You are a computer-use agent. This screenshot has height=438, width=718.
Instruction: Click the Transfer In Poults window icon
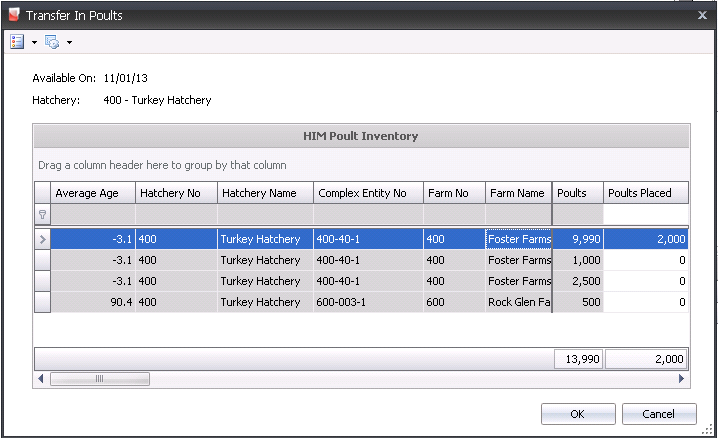[x=13, y=15]
